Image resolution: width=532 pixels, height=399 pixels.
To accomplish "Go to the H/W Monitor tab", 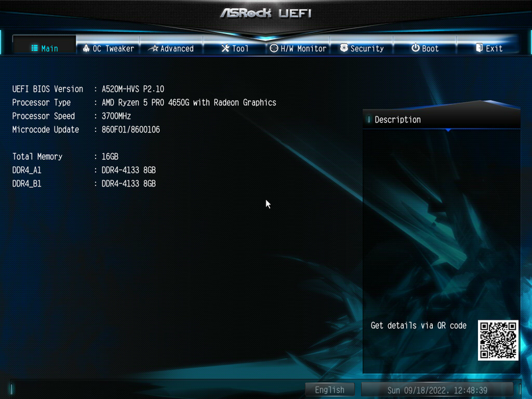I will (x=298, y=47).
